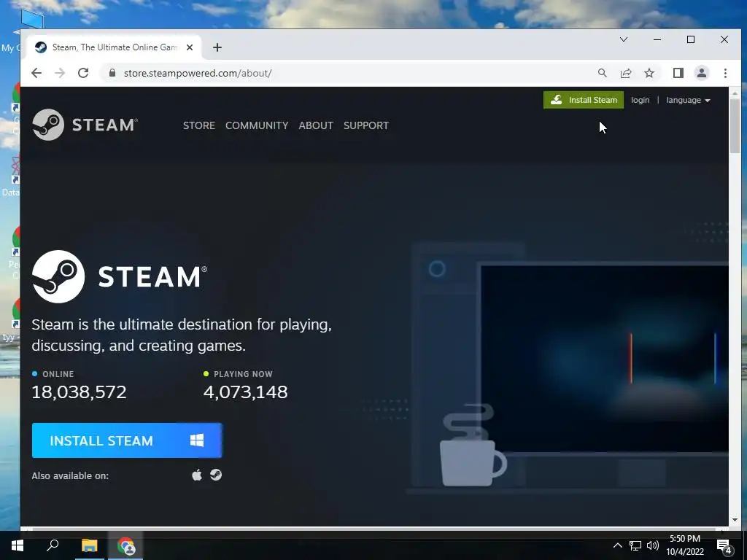Viewport: 747px width, 560px height.
Task: Expand the language dropdown
Action: pyautogui.click(x=689, y=100)
